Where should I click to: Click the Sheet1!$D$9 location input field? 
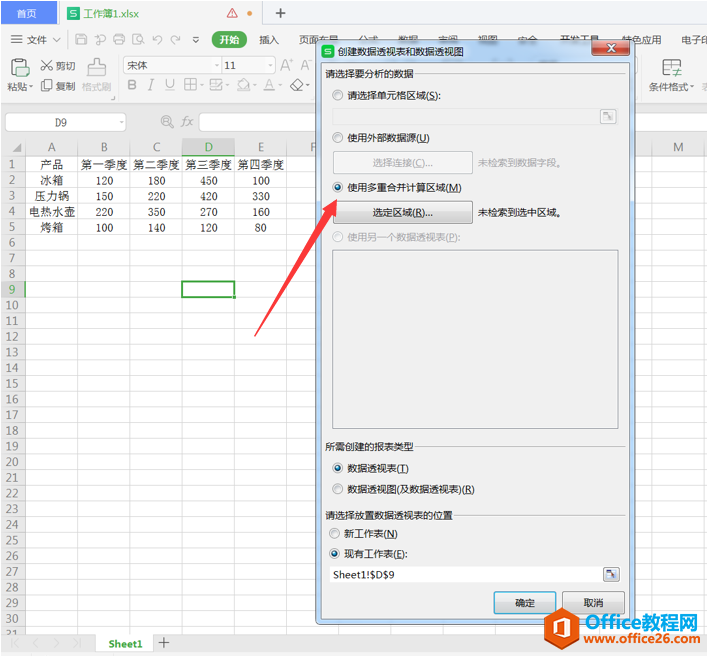click(x=466, y=574)
